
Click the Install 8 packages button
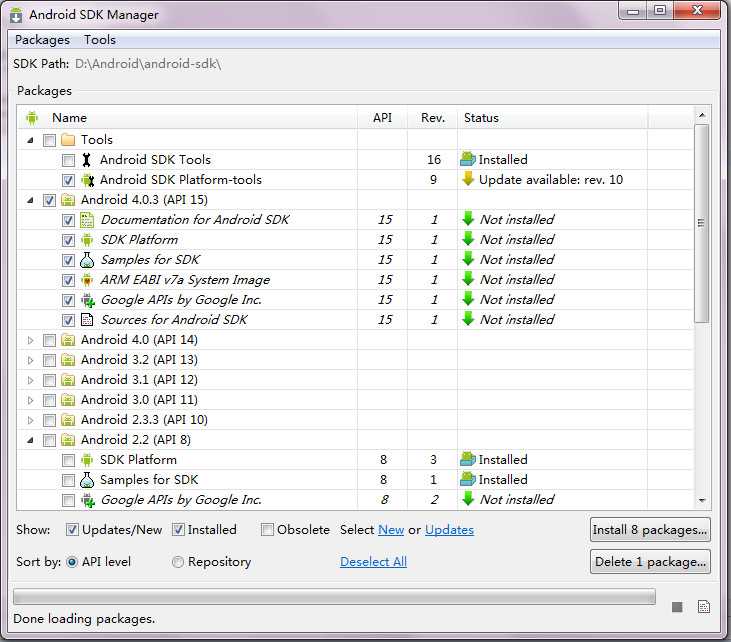650,530
